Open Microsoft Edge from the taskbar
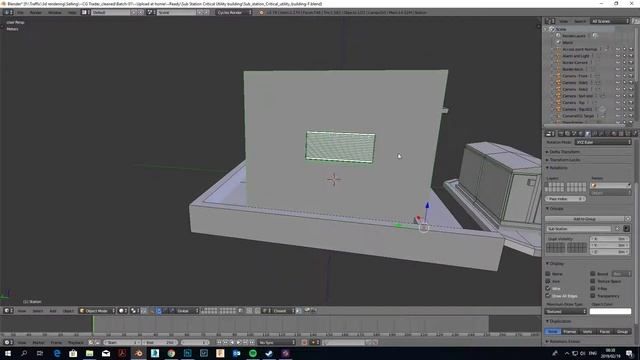This screenshot has height=360, width=640. (x=57, y=353)
